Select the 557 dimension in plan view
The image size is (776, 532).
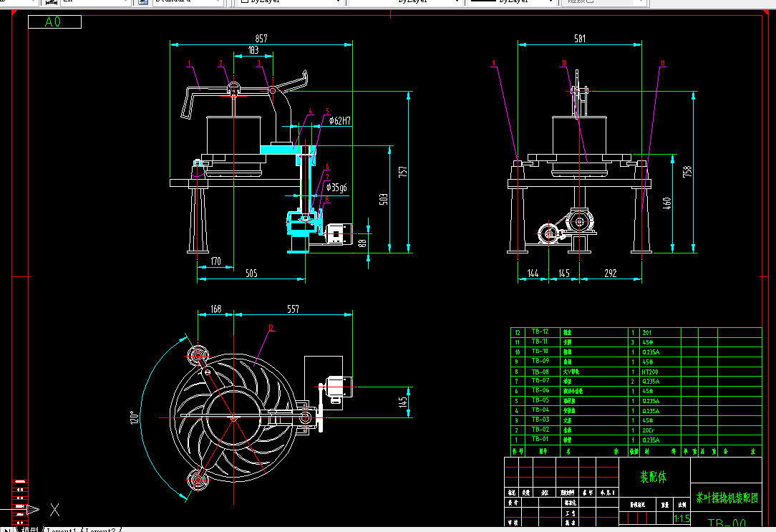point(293,309)
